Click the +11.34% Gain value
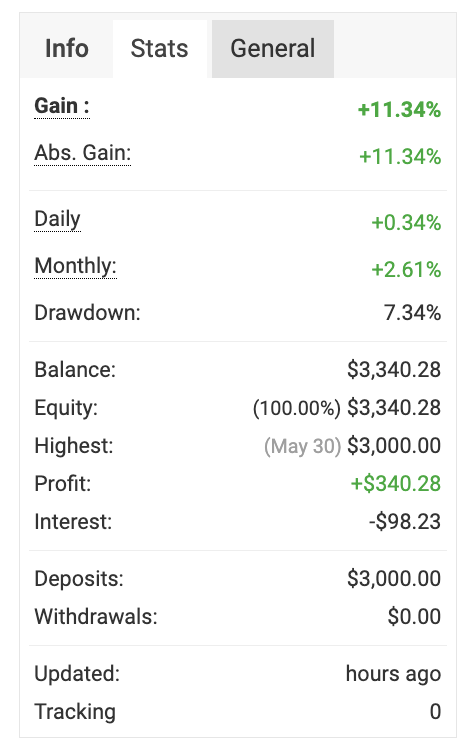466x756 pixels. (x=399, y=110)
